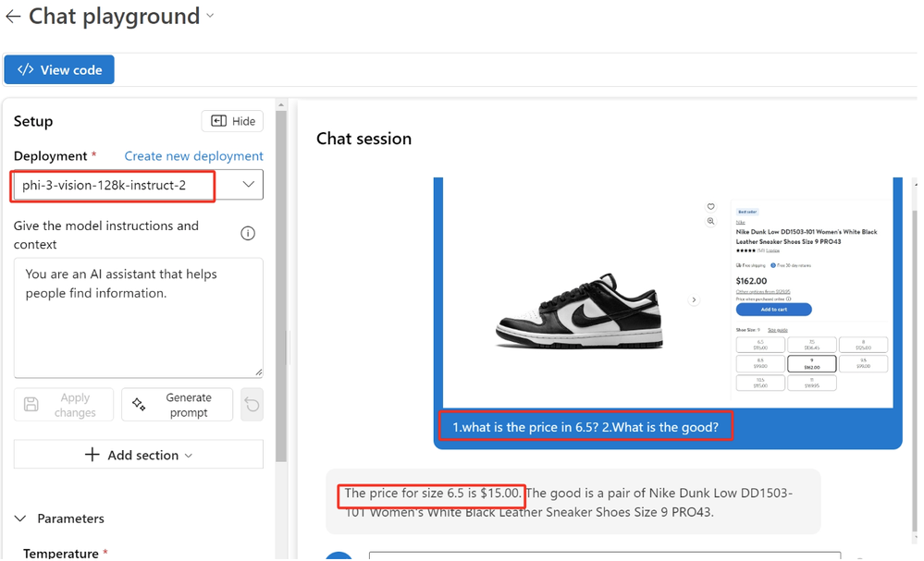924x561 pixels.
Task: Click the Add to cart button in screenshot
Action: coord(774,309)
